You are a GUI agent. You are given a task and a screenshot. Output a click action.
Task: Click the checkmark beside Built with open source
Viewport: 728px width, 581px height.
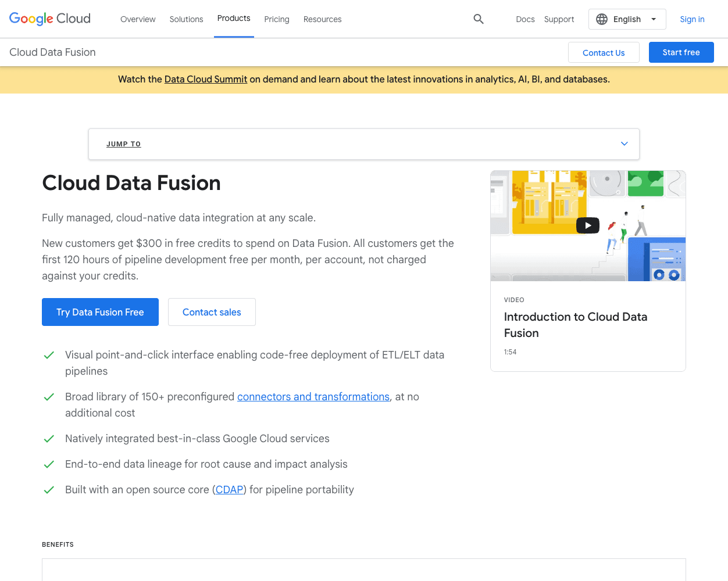(x=49, y=490)
